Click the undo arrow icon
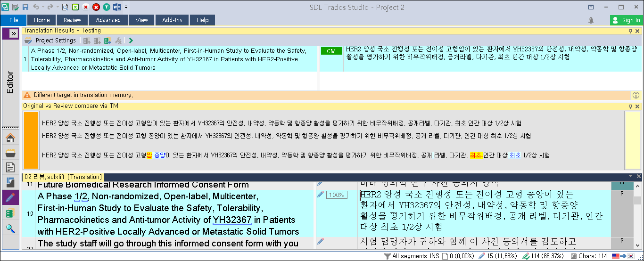This screenshot has height=261, width=644. click(36, 7)
